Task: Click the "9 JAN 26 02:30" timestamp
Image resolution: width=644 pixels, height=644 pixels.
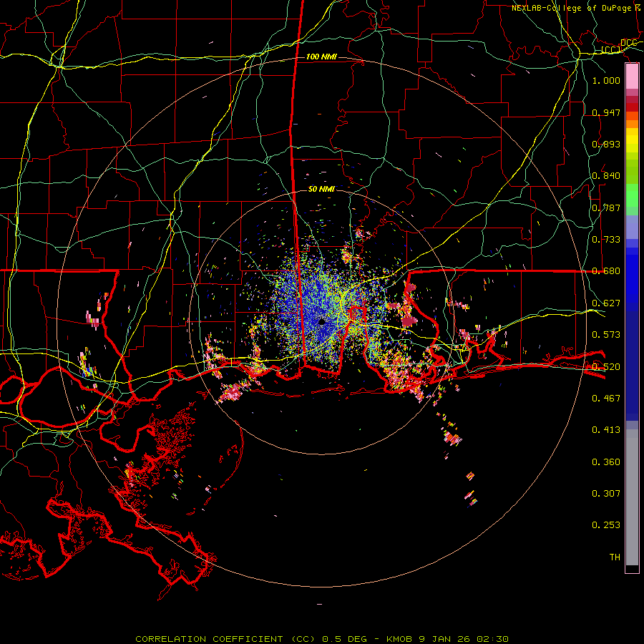Action: click(464, 639)
